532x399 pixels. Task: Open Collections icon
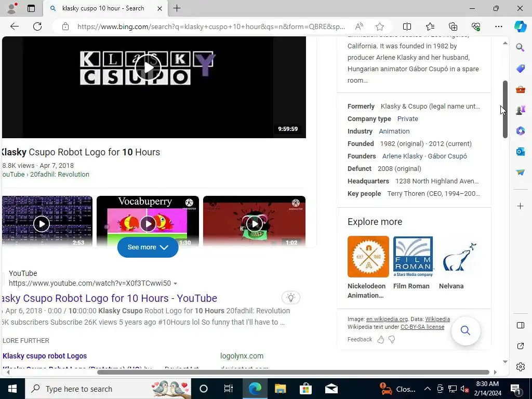point(453,26)
